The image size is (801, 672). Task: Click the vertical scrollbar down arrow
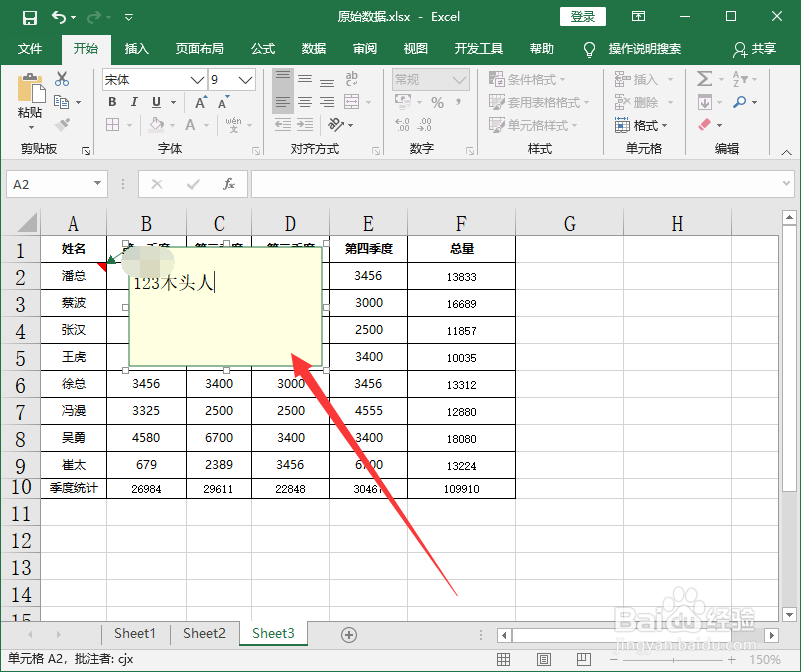click(789, 615)
